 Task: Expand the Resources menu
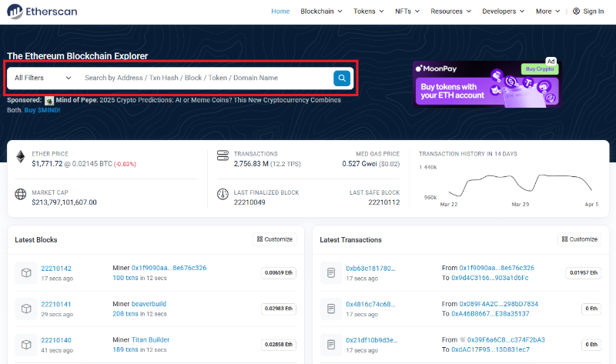point(451,12)
